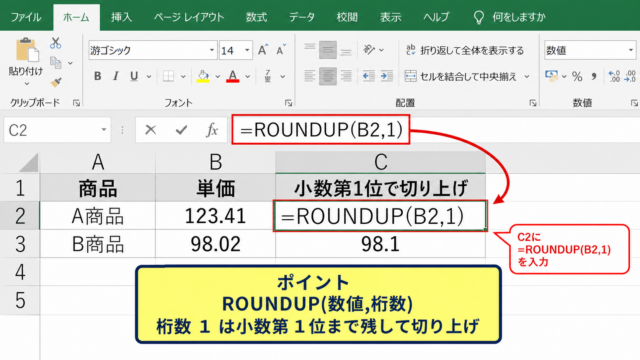Increase font size with large A icon
This screenshot has width=640, height=360.
[263, 50]
